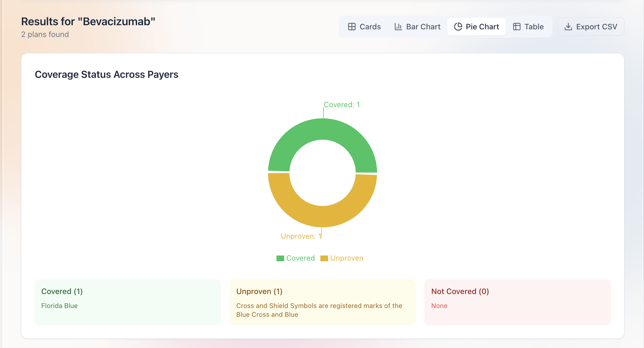Switch to Cards view tab

(x=364, y=27)
